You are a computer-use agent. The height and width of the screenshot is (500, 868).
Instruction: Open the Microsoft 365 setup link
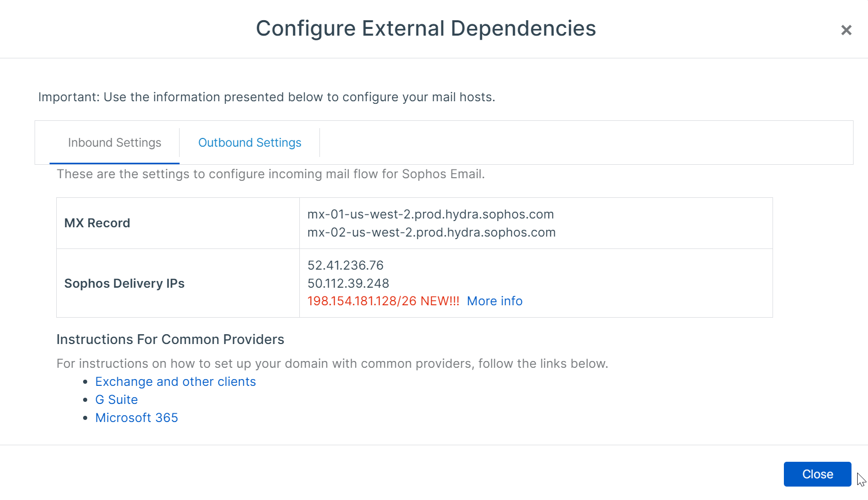tap(137, 418)
